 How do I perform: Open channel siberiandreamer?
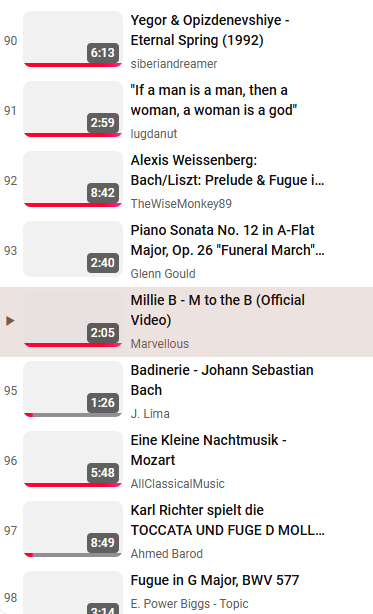pyautogui.click(x=174, y=64)
